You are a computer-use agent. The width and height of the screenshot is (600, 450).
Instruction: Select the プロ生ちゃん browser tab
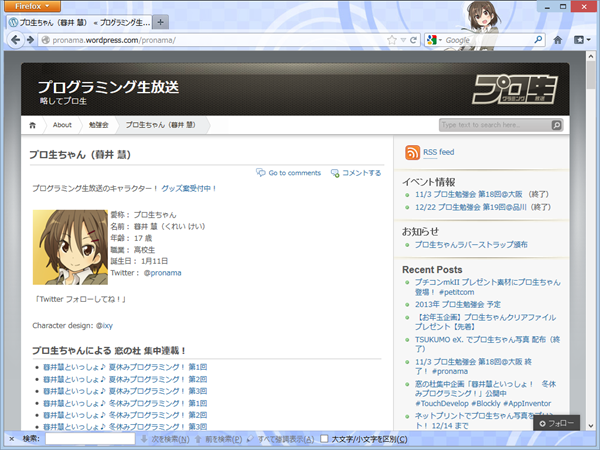click(80, 23)
